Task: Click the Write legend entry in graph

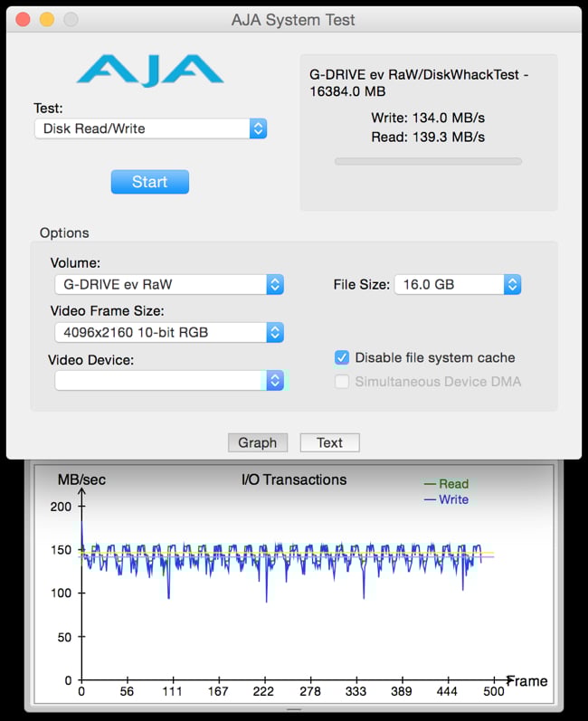Action: pos(446,499)
